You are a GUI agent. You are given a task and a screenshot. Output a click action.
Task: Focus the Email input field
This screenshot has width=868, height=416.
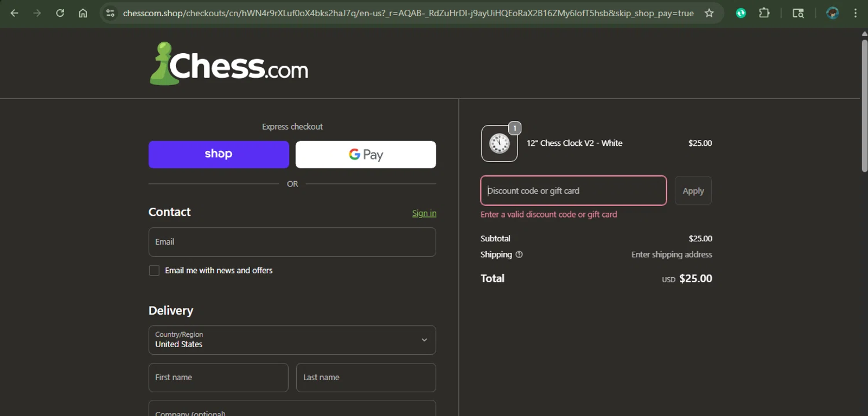coord(292,242)
